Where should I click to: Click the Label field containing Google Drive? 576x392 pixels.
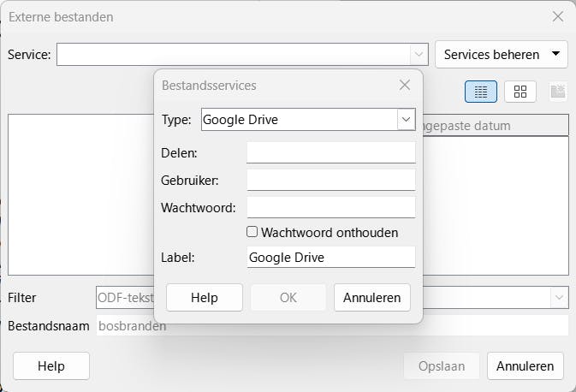(330, 257)
